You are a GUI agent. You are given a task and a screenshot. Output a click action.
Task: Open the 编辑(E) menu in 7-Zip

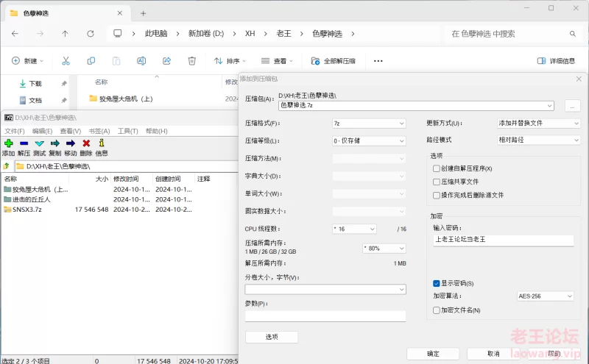[42, 131]
